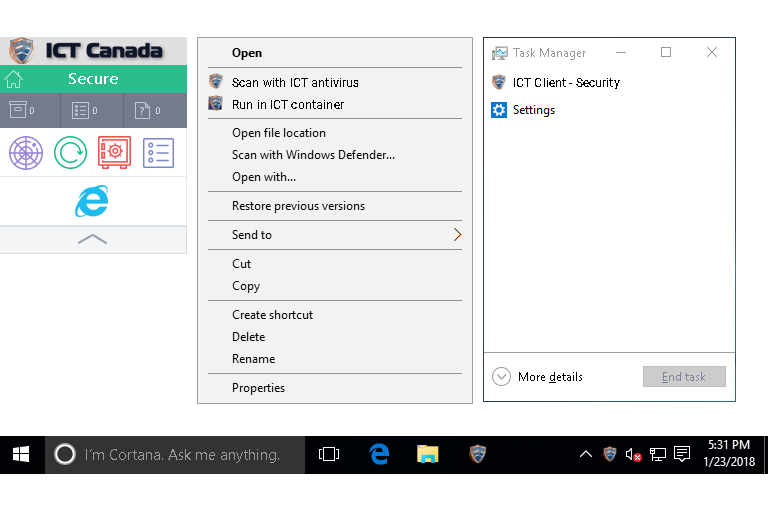
Task: Open the red safe vault icon
Action: click(114, 152)
